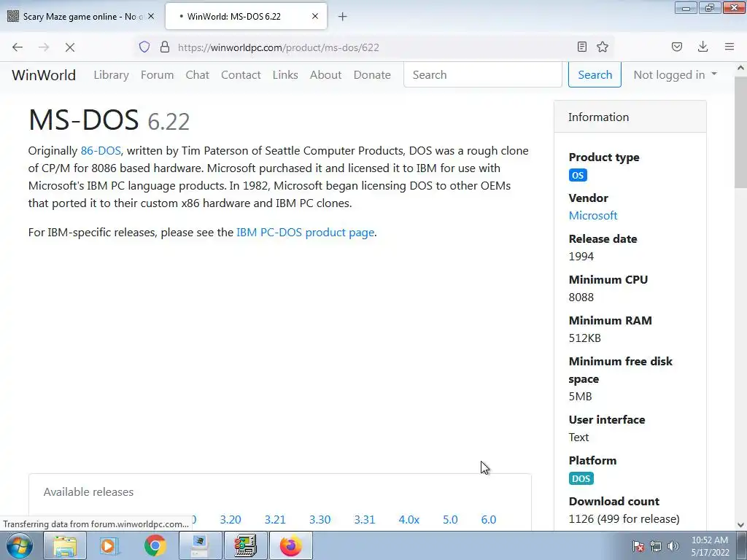Click the Firefox taskbar icon
Image resolution: width=747 pixels, height=560 pixels.
pyautogui.click(x=290, y=545)
